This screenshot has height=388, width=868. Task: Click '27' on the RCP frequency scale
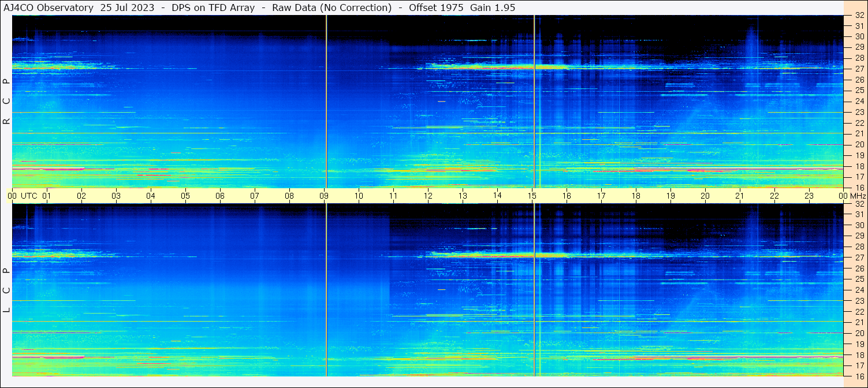[859, 69]
